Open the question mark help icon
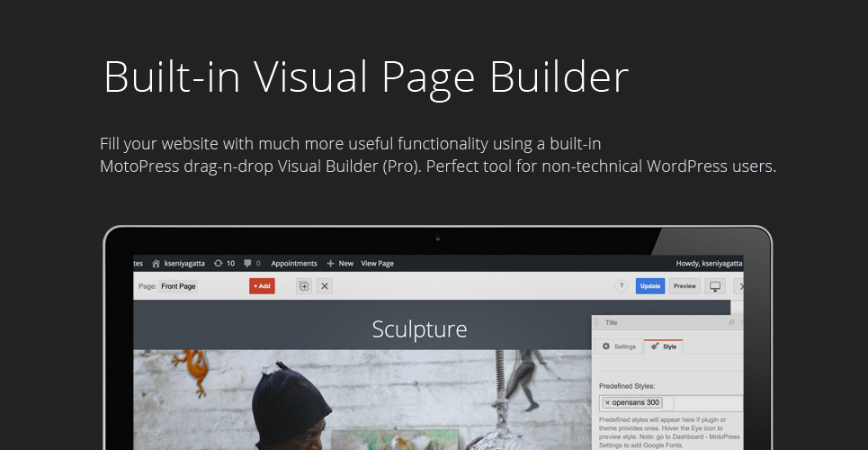868x450 pixels. tap(621, 286)
